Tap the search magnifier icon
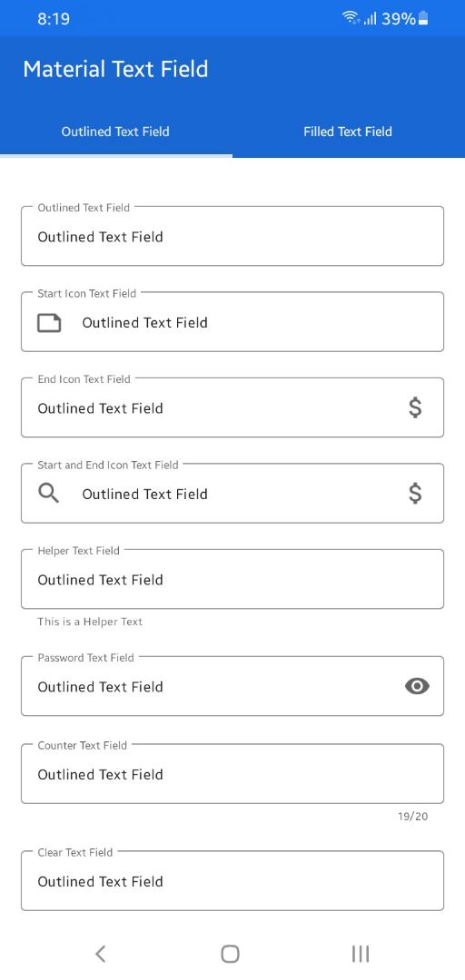Viewport: 465px width, 980px height. (49, 494)
